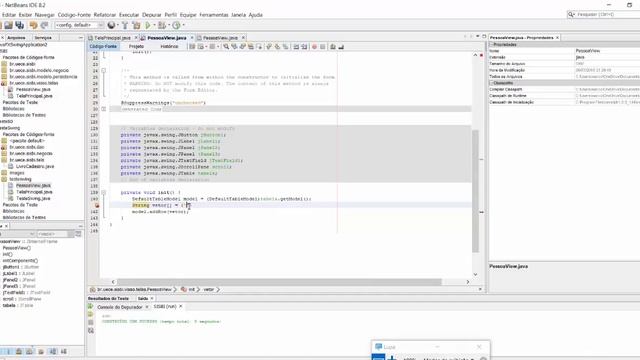Viewport: 640px width, 360px height.
Task: Click the editor vertical scrollbar thumb
Action: [475, 191]
